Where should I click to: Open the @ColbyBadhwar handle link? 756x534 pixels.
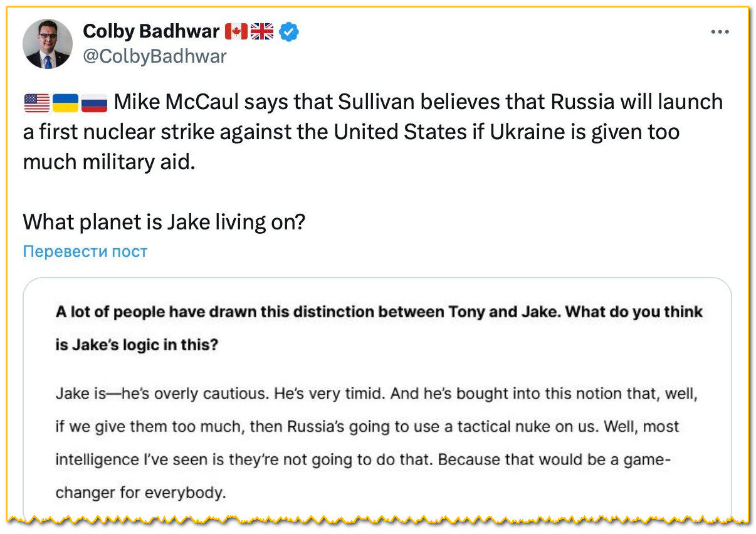coord(154,56)
